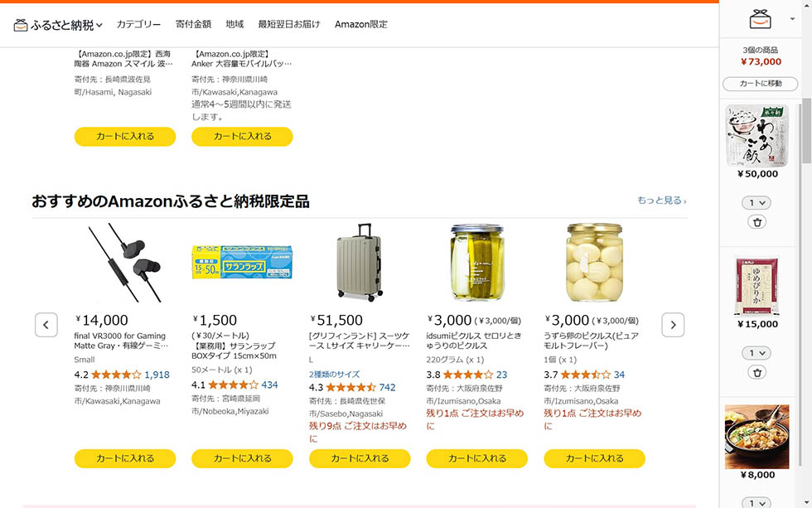The height and width of the screenshot is (508, 812).
Task: Open the Amazon限定 section
Action: 361,24
